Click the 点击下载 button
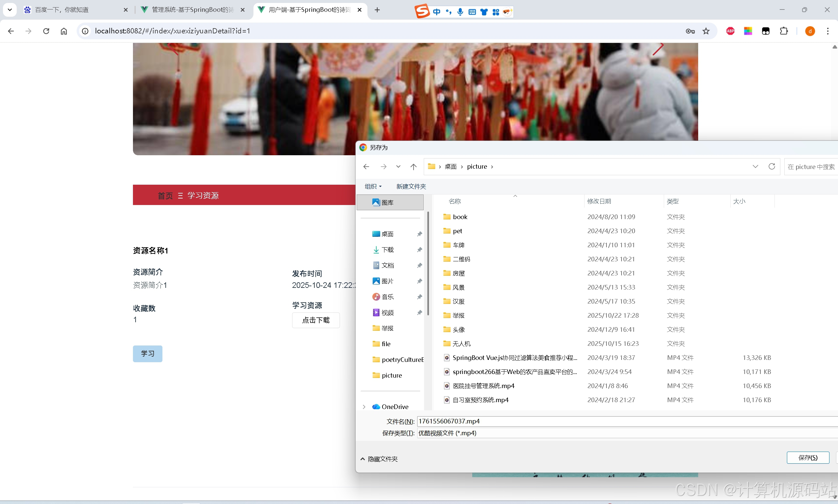 316,320
